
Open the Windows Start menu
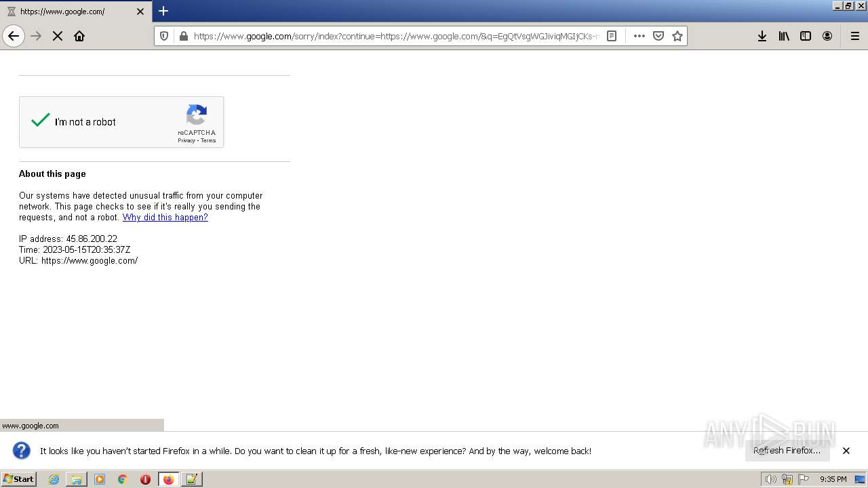pyautogui.click(x=18, y=479)
